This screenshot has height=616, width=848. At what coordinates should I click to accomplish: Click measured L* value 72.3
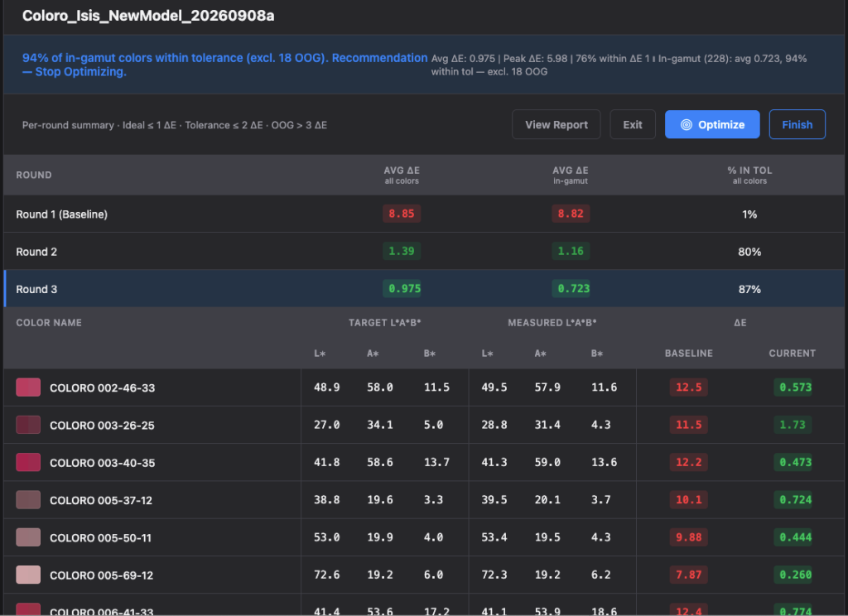pyautogui.click(x=494, y=575)
